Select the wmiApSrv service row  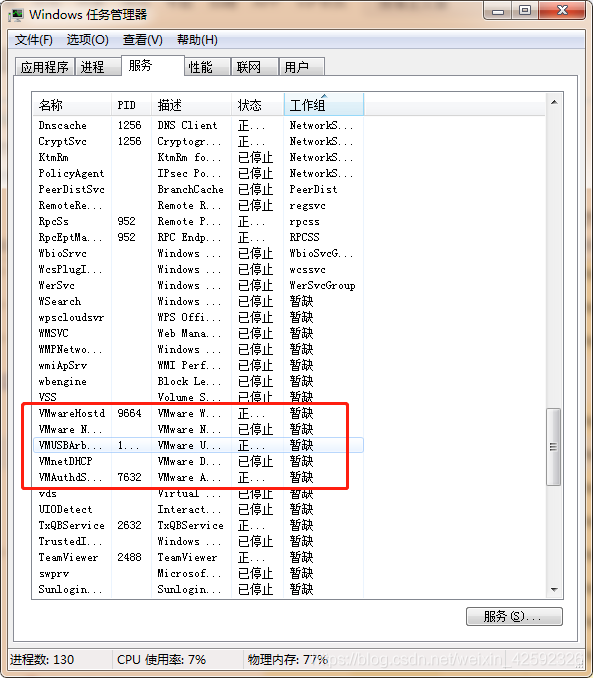(198, 365)
